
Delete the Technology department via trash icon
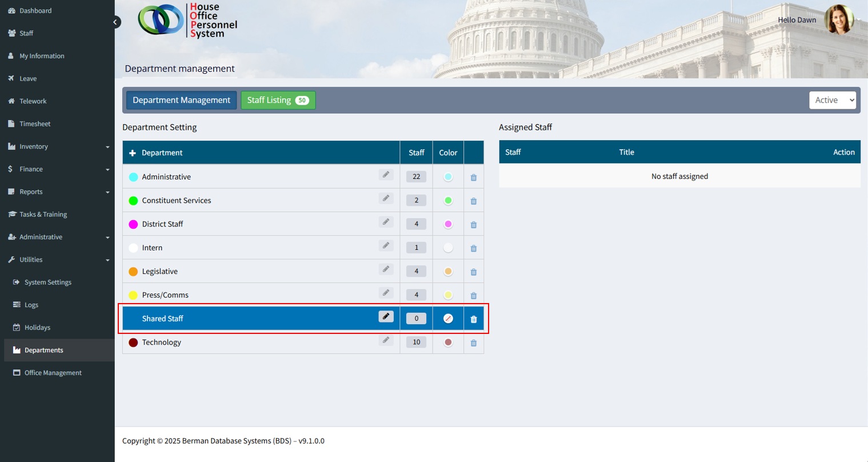point(473,343)
